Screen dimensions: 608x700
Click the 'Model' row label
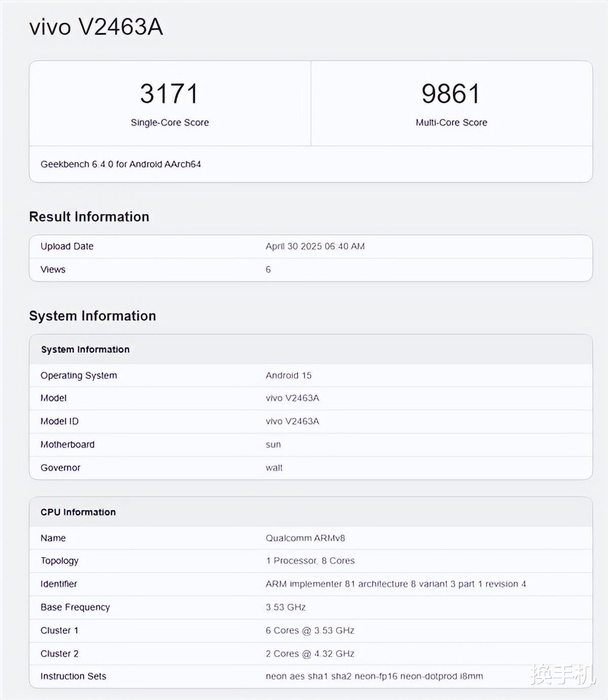[53, 398]
